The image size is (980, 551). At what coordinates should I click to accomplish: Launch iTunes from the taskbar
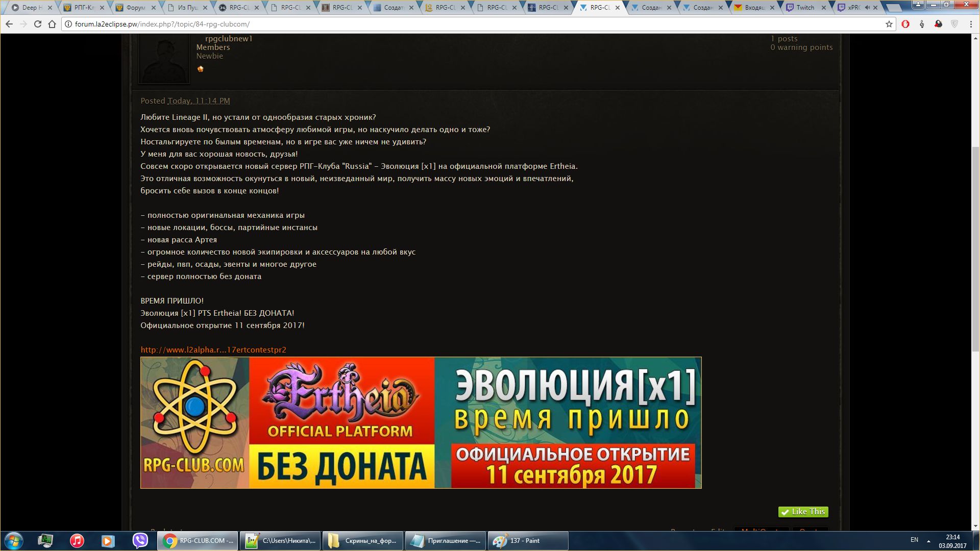coord(77,541)
